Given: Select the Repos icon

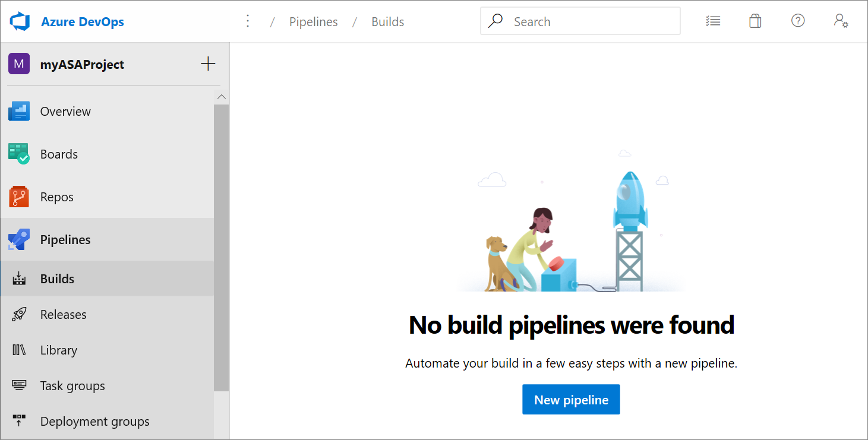Looking at the screenshot, I should point(18,197).
